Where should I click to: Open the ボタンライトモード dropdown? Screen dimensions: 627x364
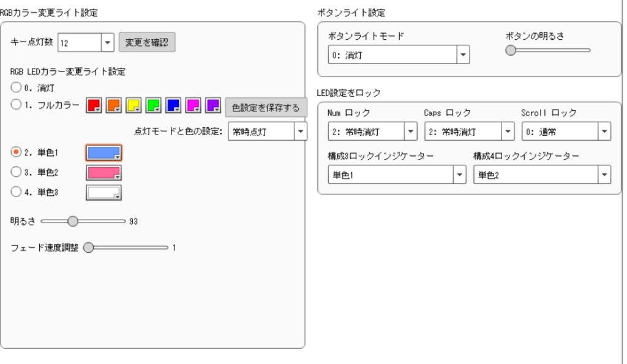[x=462, y=53]
